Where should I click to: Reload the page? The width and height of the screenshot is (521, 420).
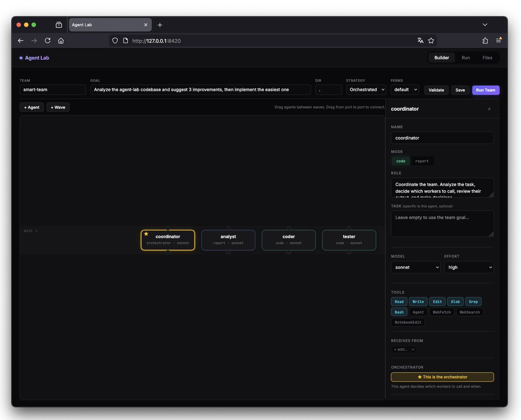click(x=48, y=40)
